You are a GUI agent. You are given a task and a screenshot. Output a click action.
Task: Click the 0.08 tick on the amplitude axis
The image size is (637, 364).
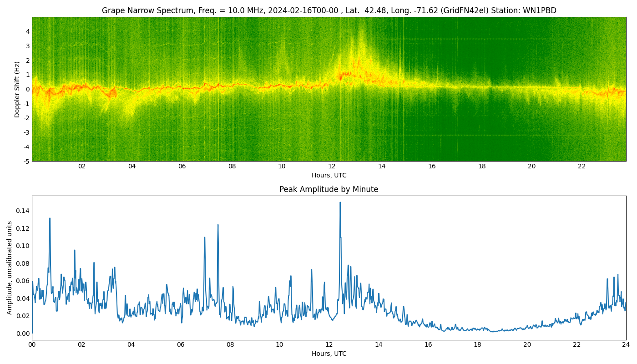point(23,263)
